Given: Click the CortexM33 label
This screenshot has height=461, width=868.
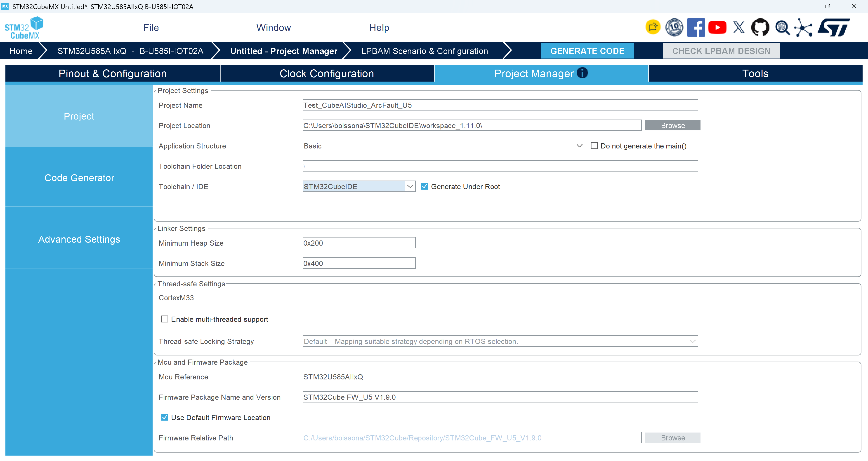Looking at the screenshot, I should (176, 298).
